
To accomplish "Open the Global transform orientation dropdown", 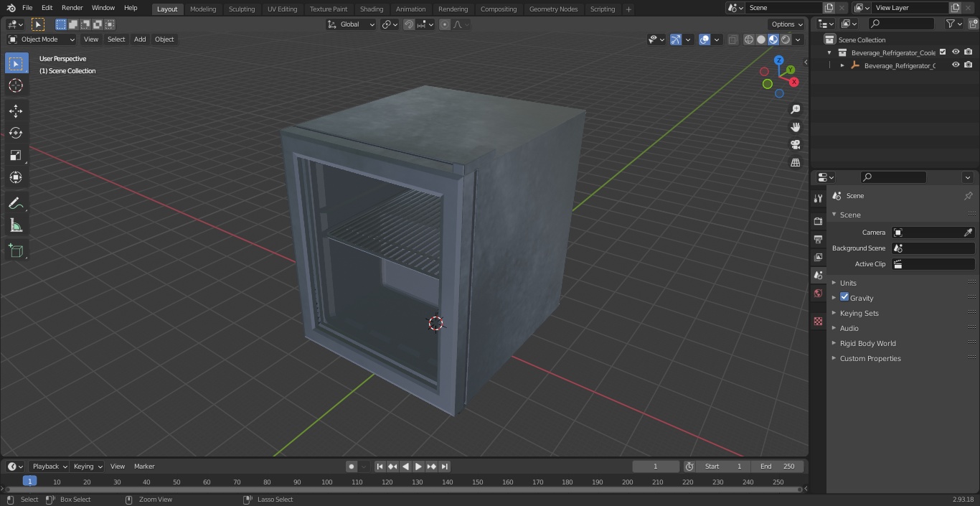I will coord(352,24).
